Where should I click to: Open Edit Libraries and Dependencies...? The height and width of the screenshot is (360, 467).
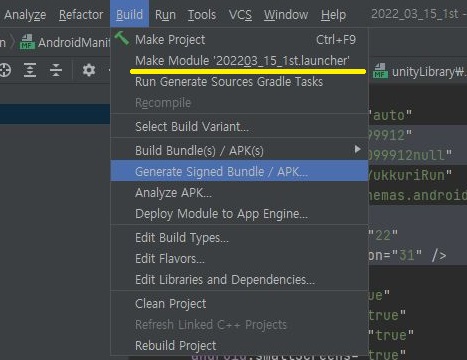(x=239, y=280)
